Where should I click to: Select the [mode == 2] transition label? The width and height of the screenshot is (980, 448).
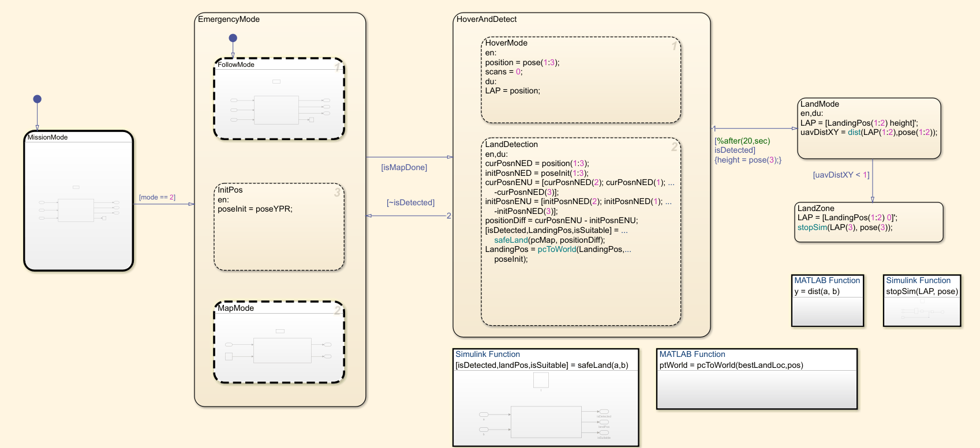coord(157,197)
